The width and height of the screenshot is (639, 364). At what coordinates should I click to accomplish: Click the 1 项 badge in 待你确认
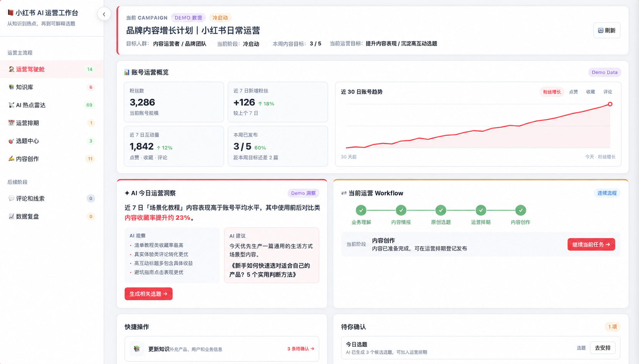pyautogui.click(x=612, y=327)
